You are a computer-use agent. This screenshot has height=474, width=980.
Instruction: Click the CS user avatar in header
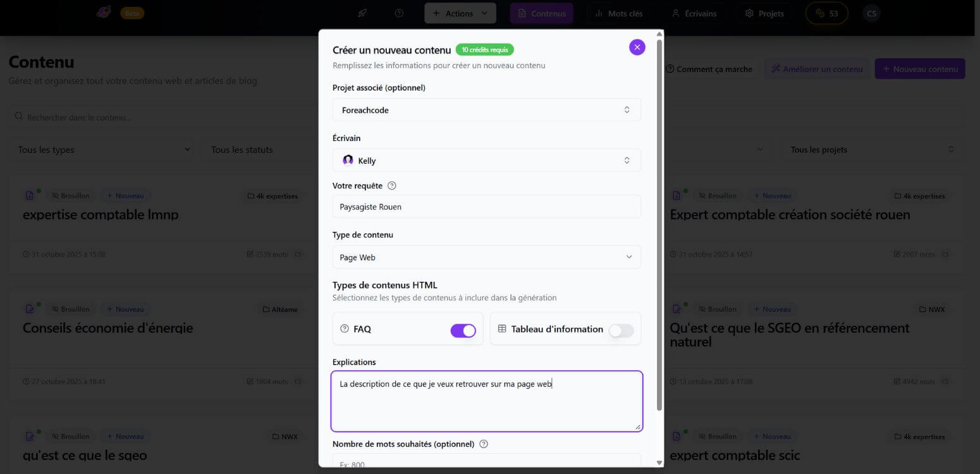pos(871,13)
